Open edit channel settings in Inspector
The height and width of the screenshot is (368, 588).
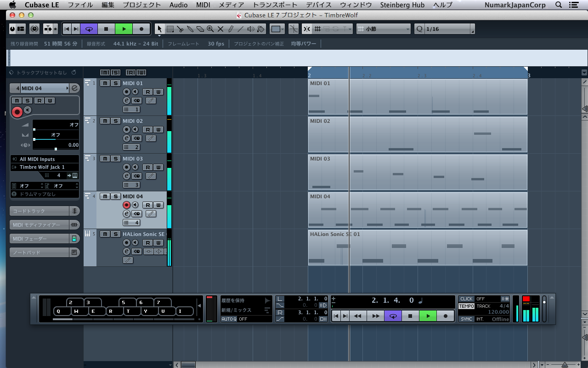click(x=75, y=88)
